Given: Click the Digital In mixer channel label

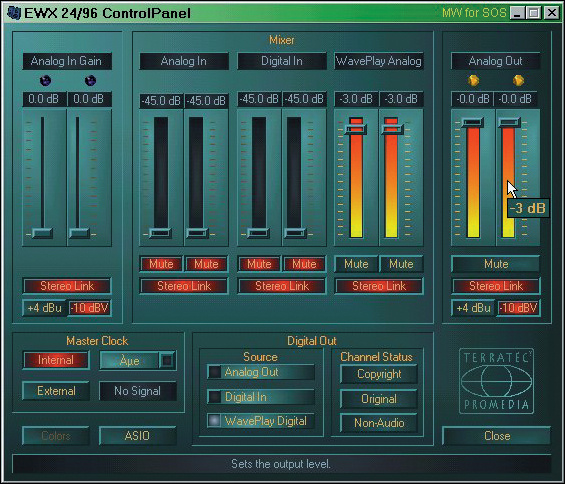Looking at the screenshot, I should 282,61.
